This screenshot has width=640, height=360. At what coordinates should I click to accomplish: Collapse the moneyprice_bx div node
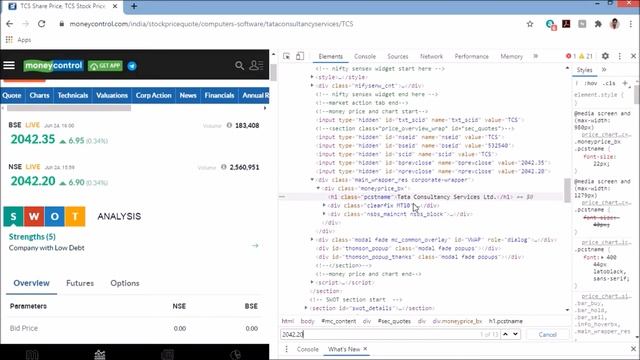click(318, 188)
